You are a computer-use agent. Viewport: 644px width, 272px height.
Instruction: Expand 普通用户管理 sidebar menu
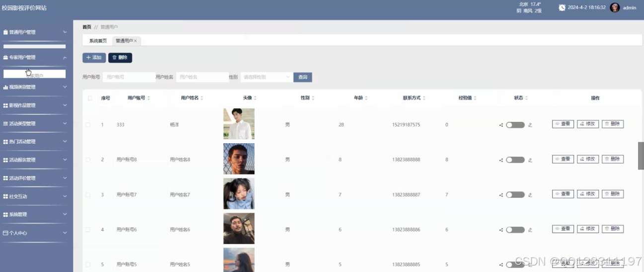coord(35,32)
